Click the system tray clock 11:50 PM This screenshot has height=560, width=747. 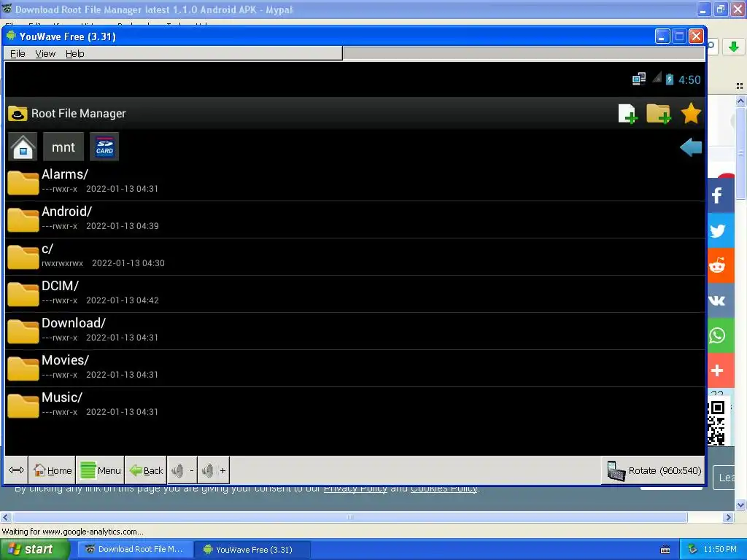click(x=720, y=549)
